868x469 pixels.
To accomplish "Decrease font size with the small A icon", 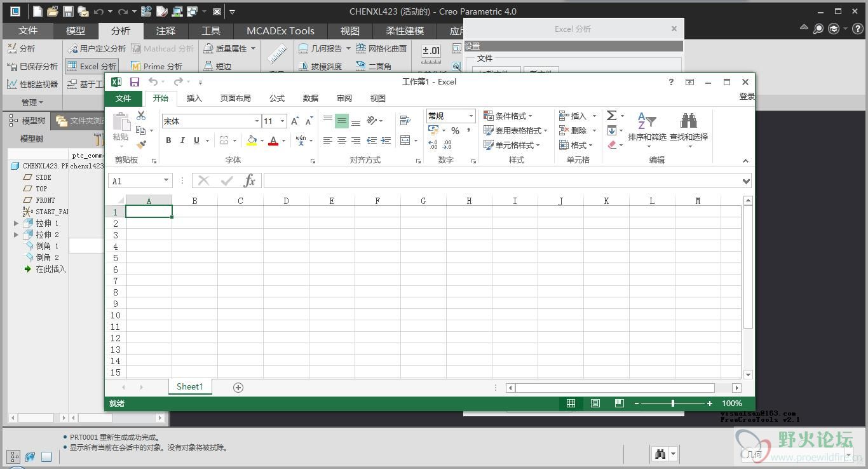I will pyautogui.click(x=309, y=121).
